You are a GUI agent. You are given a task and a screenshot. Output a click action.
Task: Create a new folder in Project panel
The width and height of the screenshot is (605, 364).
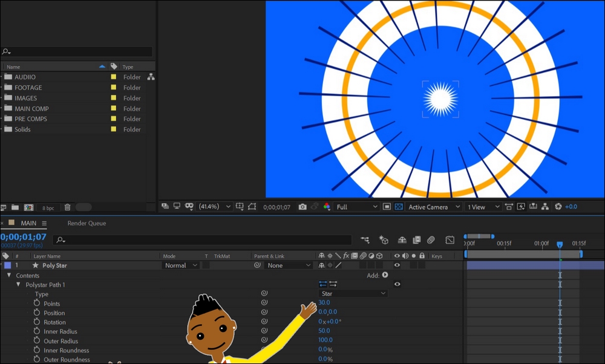click(x=15, y=207)
